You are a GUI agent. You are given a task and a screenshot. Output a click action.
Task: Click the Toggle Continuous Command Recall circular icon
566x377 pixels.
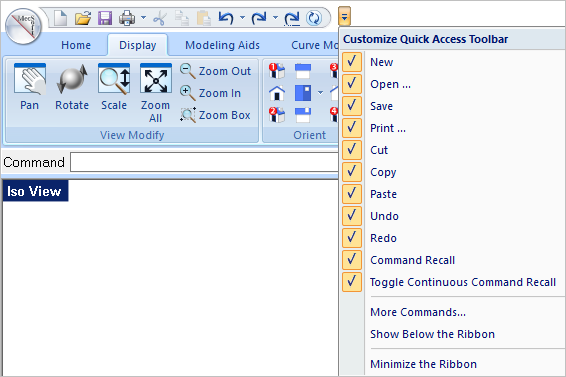tap(314, 18)
